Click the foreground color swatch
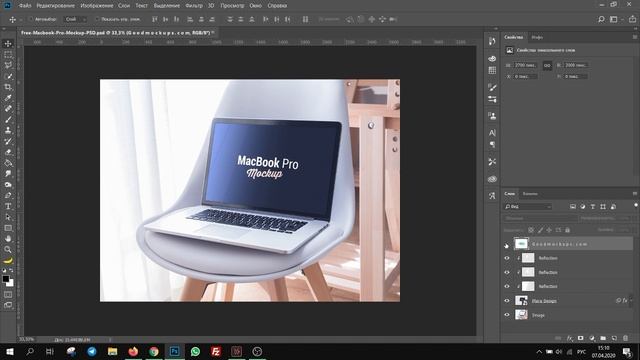Image resolution: width=640 pixels, height=360 pixels. pos(6,279)
